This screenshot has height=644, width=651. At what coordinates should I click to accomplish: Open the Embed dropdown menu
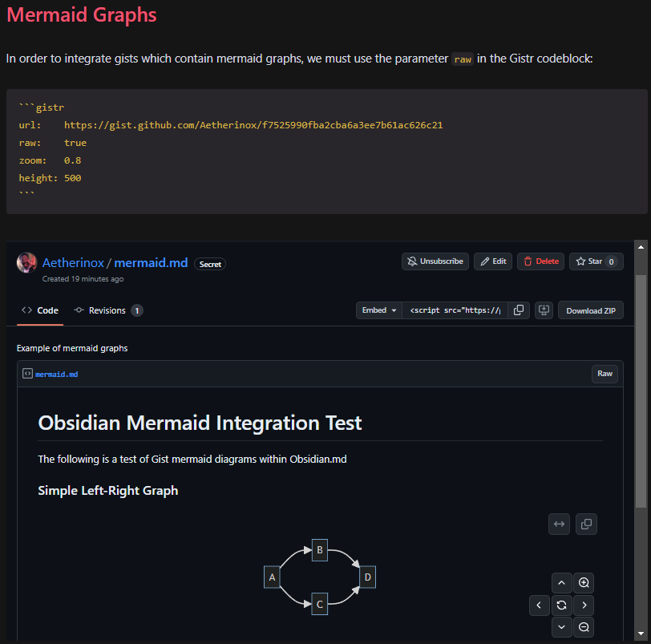[378, 310]
